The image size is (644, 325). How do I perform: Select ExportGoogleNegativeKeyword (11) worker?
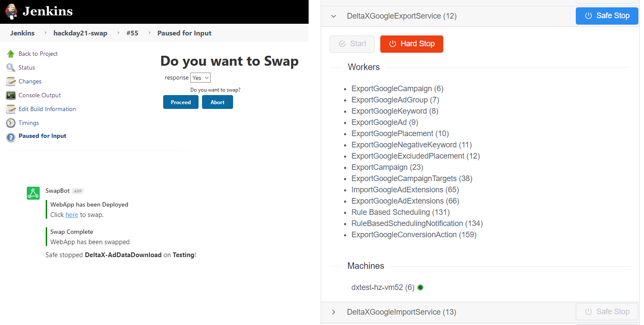point(412,145)
